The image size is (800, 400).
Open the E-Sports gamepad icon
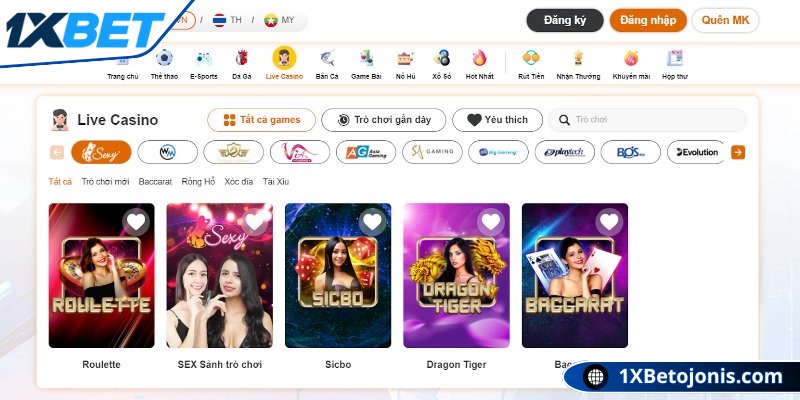tap(204, 58)
